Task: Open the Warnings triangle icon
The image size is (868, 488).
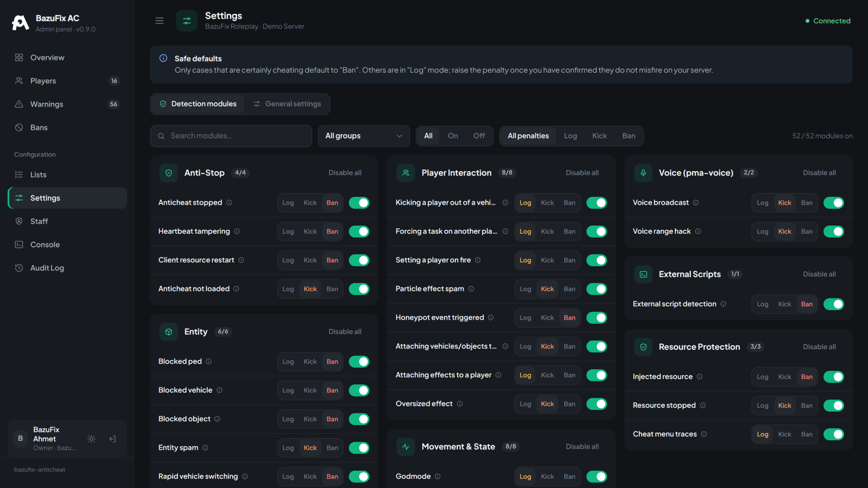Action: [19, 104]
